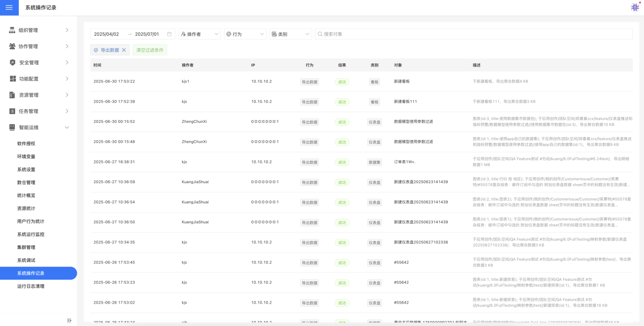Click the 清空过滤条件 button
The width and height of the screenshot is (644, 326).
150,50
